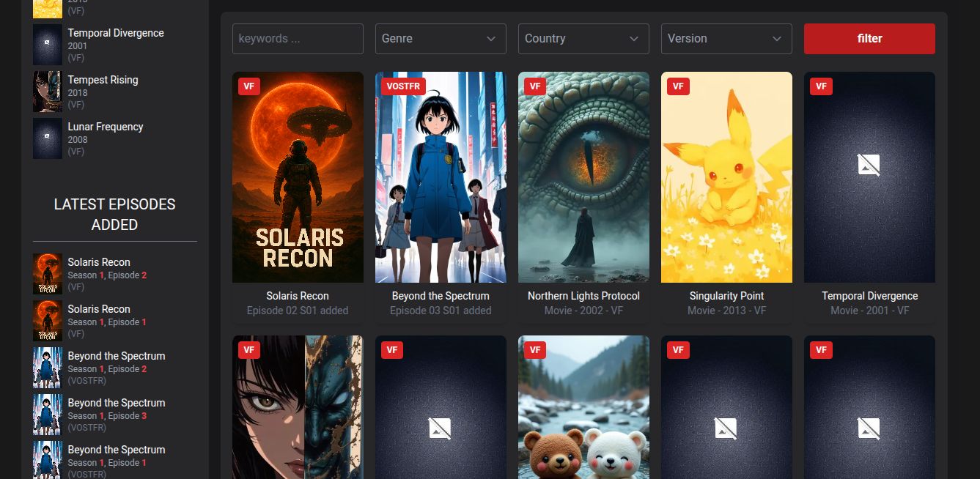980x479 pixels.
Task: Click thumbnail of Beyond the Spectrum Episode 3 entry
Action: [x=48, y=415]
